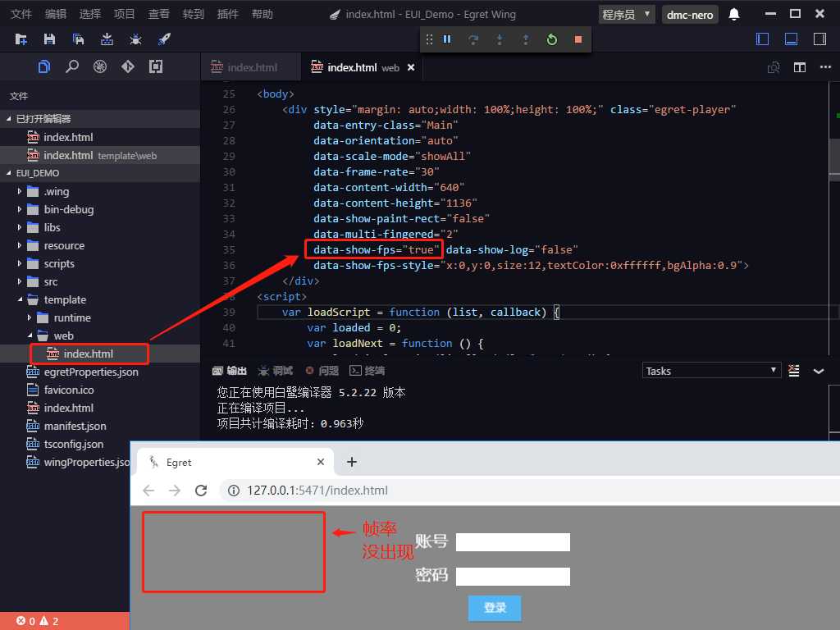840x630 pixels.
Task: Click the debug step out icon
Action: [x=526, y=39]
